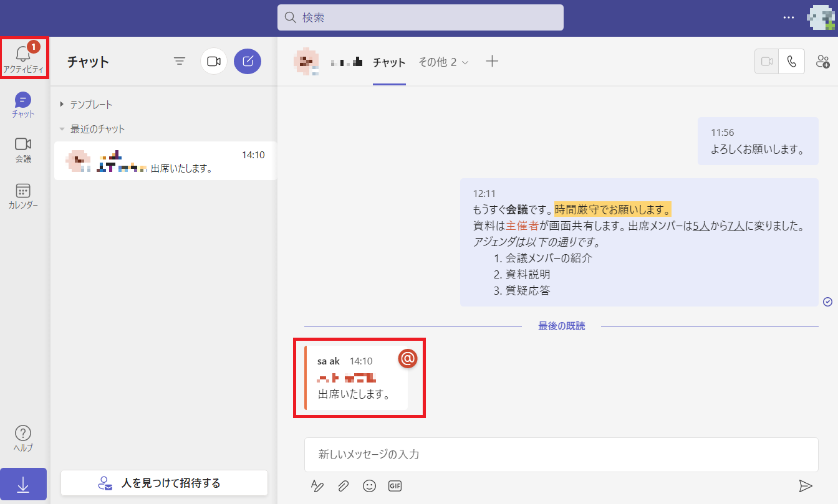The width and height of the screenshot is (838, 504).
Task: Start a video call from the chat header
Action: coord(766,61)
